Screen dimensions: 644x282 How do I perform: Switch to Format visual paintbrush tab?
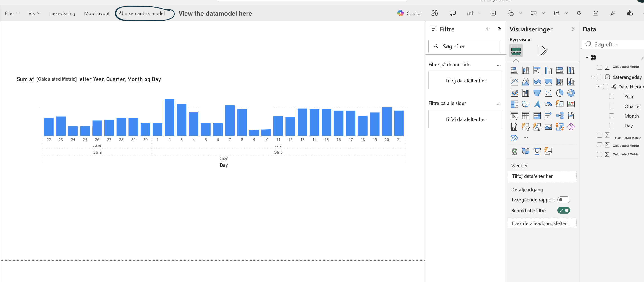(x=542, y=51)
